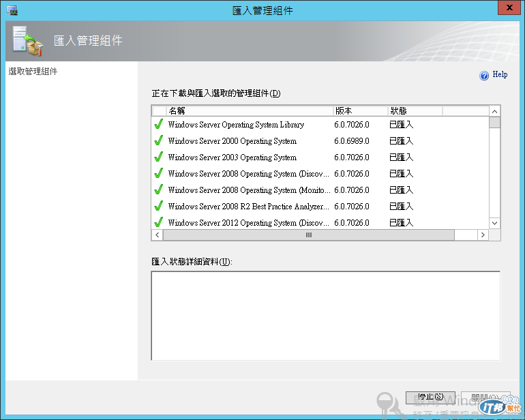
Task: Click green checkmark for Windows Server 2000 Operating System
Action: [x=159, y=140]
